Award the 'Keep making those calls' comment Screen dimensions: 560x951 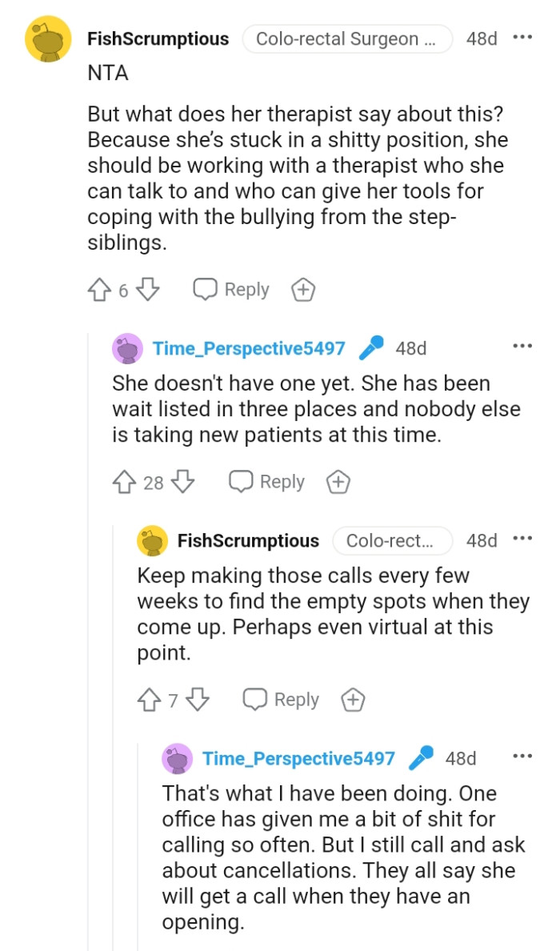tap(353, 699)
